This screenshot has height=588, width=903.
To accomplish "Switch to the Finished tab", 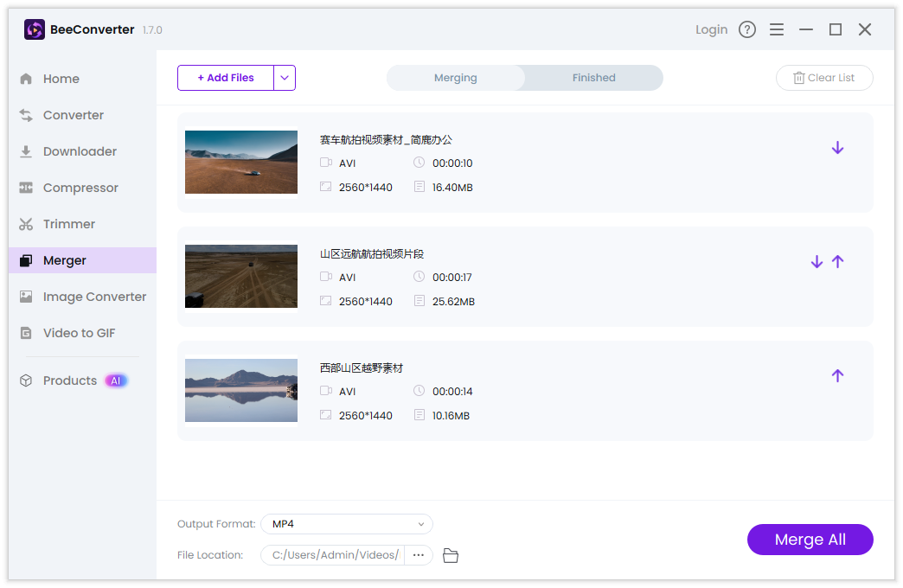I will (x=593, y=77).
